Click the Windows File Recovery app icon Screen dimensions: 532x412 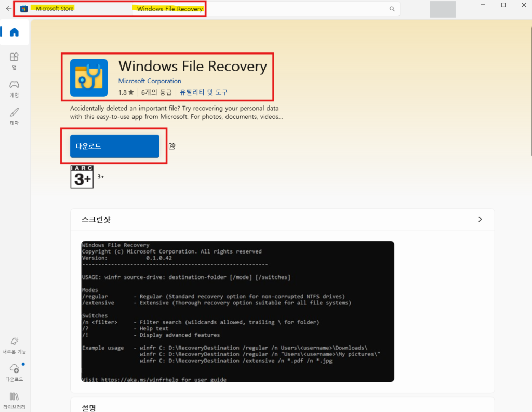(89, 78)
